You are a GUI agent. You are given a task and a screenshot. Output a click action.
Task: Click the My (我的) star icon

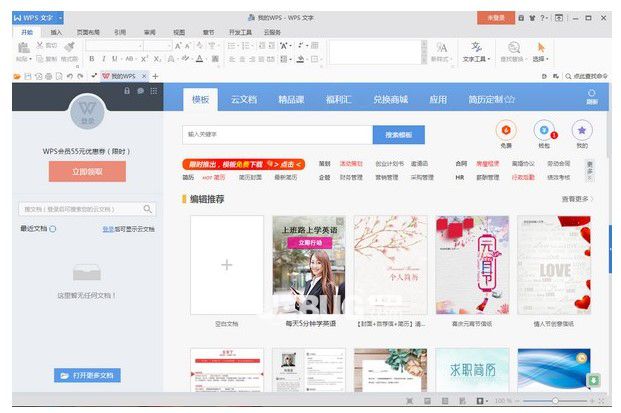click(x=582, y=130)
